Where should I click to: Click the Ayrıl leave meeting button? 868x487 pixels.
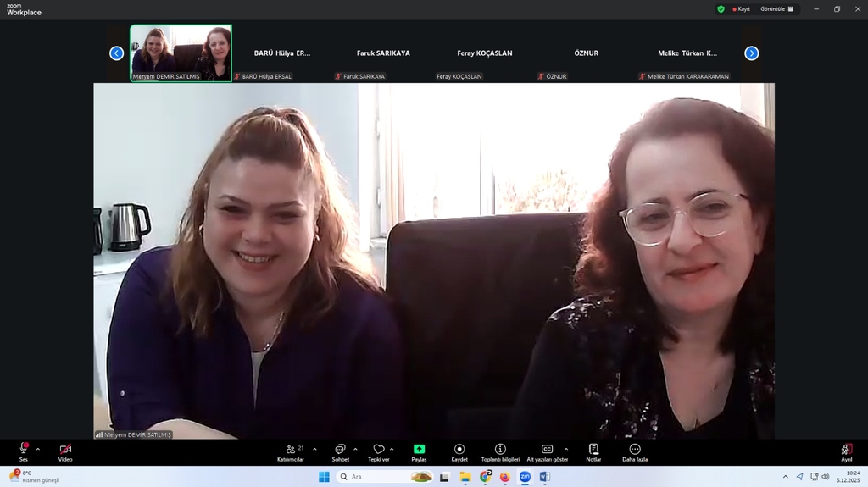point(846,451)
